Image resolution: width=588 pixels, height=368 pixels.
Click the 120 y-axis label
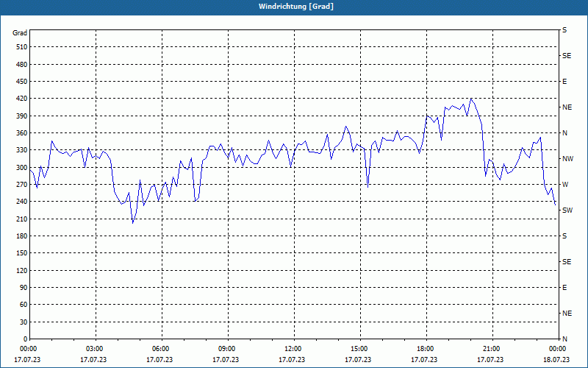click(x=22, y=270)
